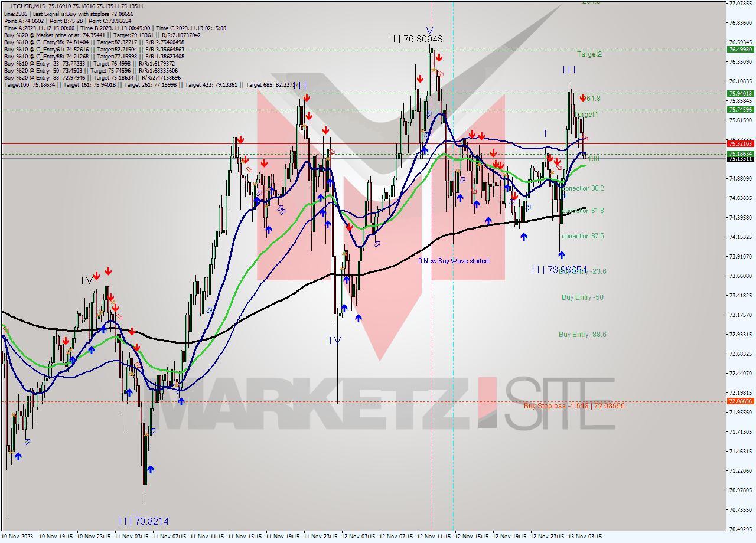Click the '11 Nov 23:15' time label

pyautogui.click(x=320, y=537)
